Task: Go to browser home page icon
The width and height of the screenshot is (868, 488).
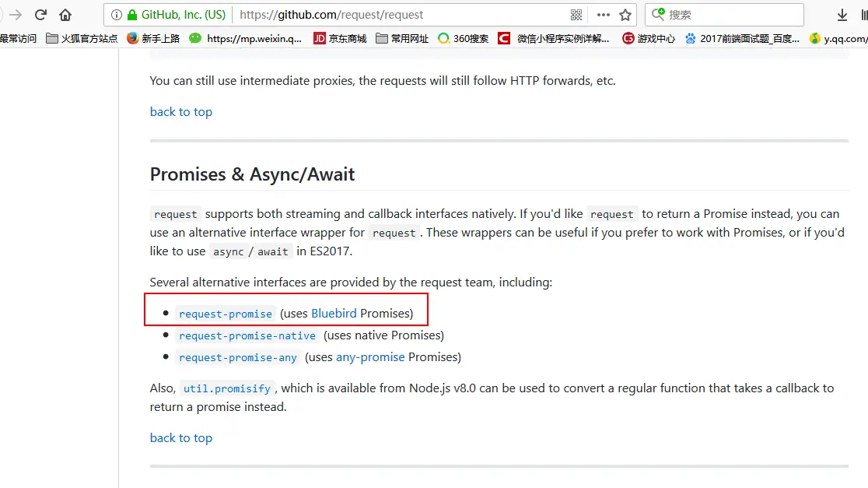Action: coord(65,15)
